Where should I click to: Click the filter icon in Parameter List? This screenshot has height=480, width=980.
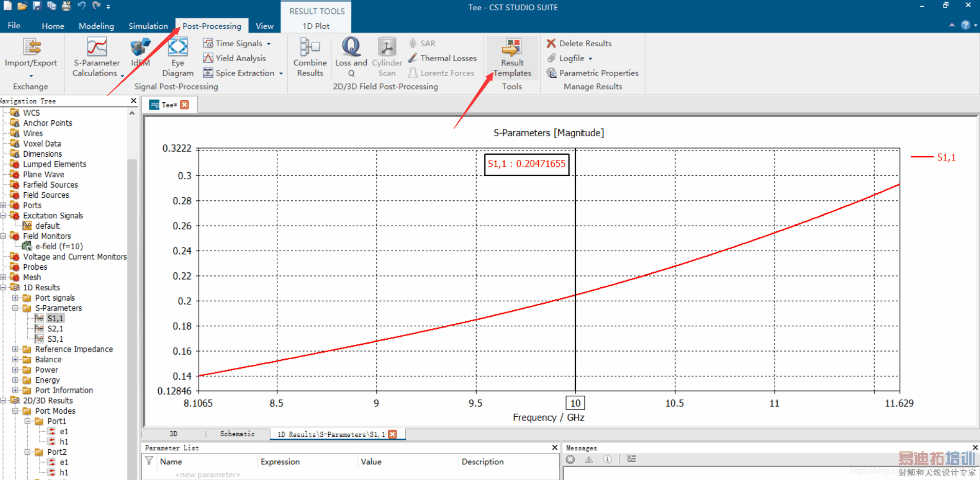149,460
